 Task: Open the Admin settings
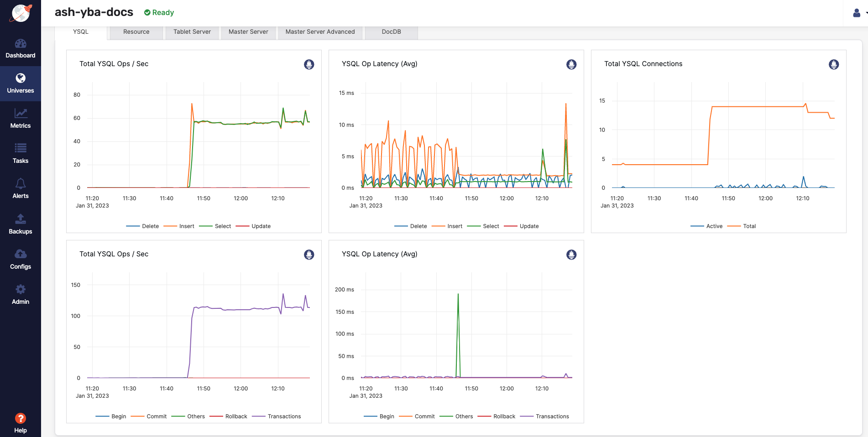[21, 294]
